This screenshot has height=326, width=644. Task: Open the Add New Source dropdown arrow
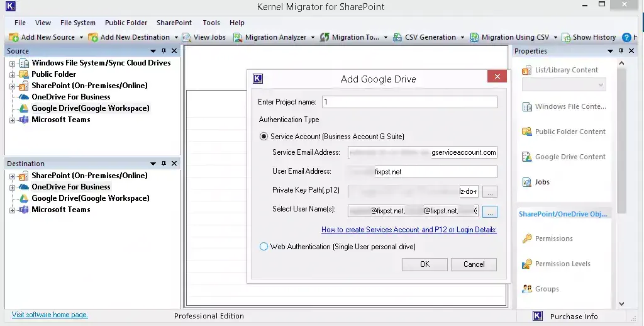point(81,37)
